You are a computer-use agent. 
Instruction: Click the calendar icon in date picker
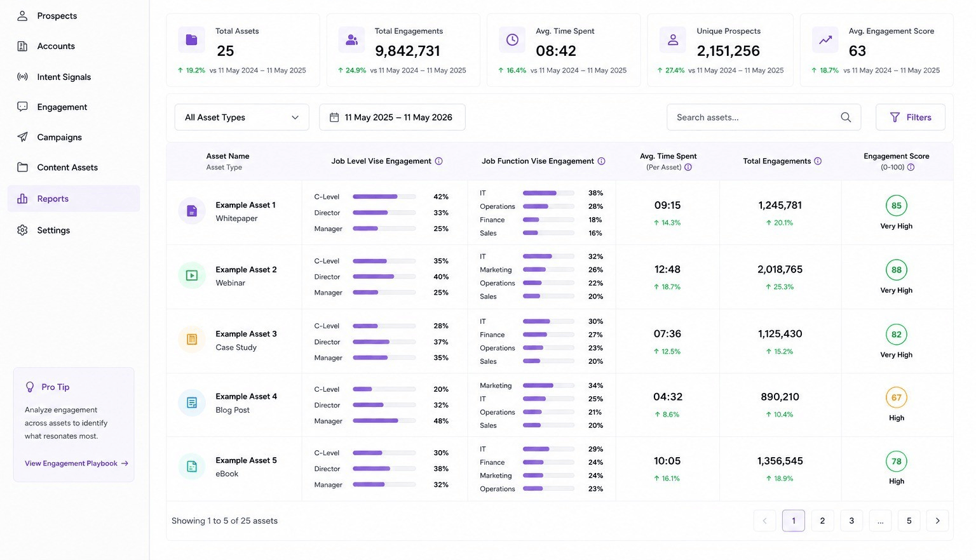(334, 117)
